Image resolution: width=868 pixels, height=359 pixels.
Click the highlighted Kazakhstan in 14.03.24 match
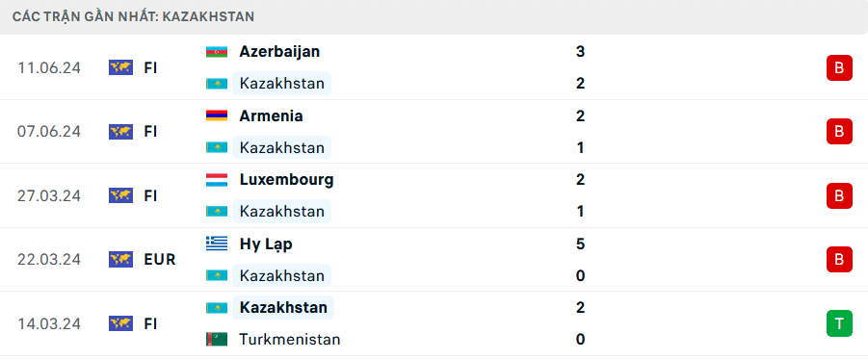(283, 307)
